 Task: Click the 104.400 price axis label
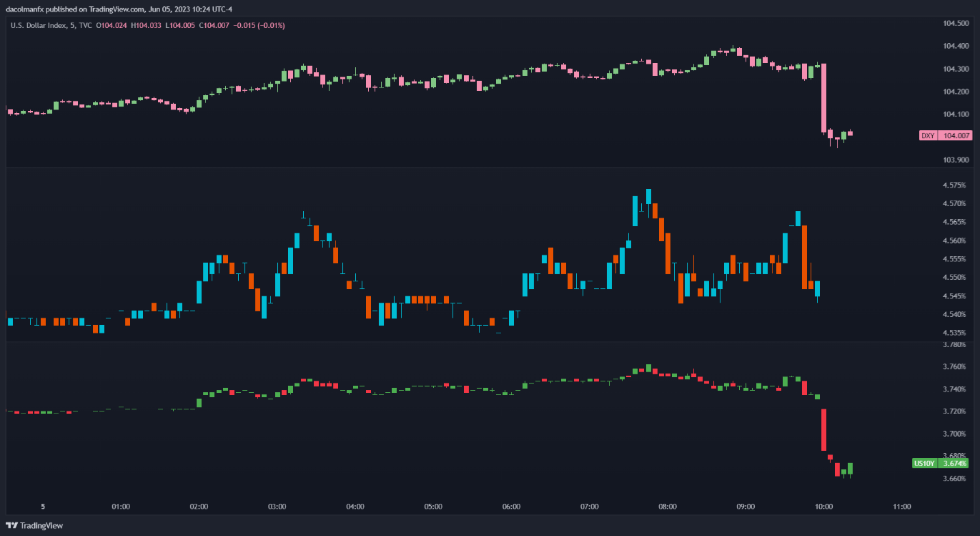point(955,47)
